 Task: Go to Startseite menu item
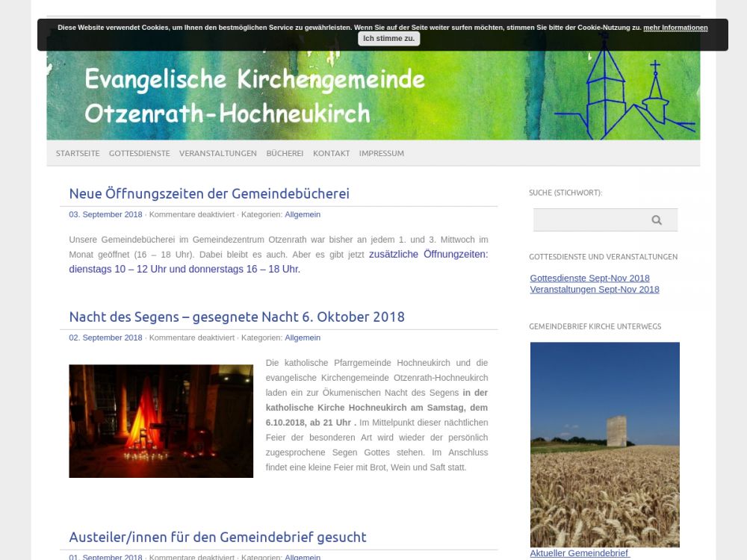point(78,153)
